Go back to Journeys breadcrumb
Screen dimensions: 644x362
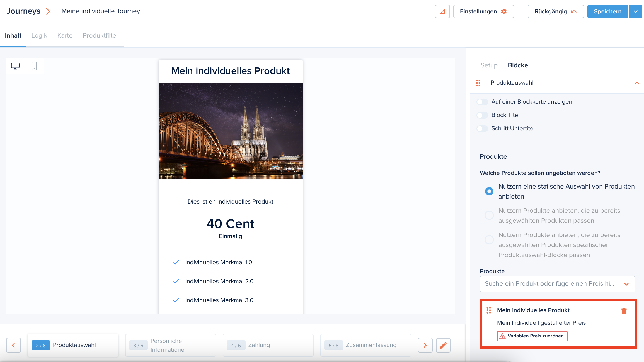(x=23, y=11)
